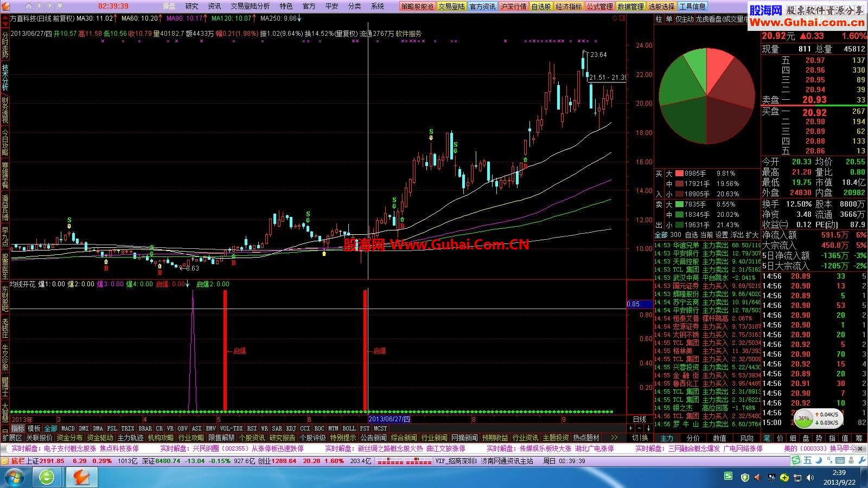
Task: Click the Sogou input method S icon
Action: 796,461
